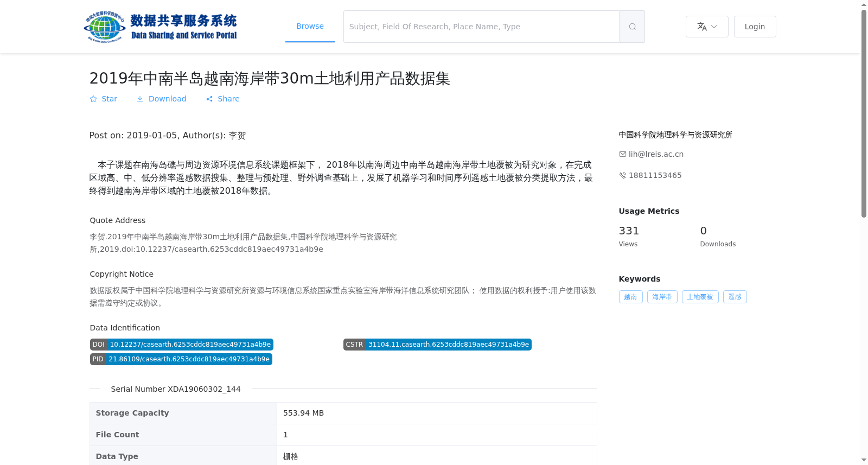Click the Data Type value 栅格
868x465 pixels.
coord(291,456)
